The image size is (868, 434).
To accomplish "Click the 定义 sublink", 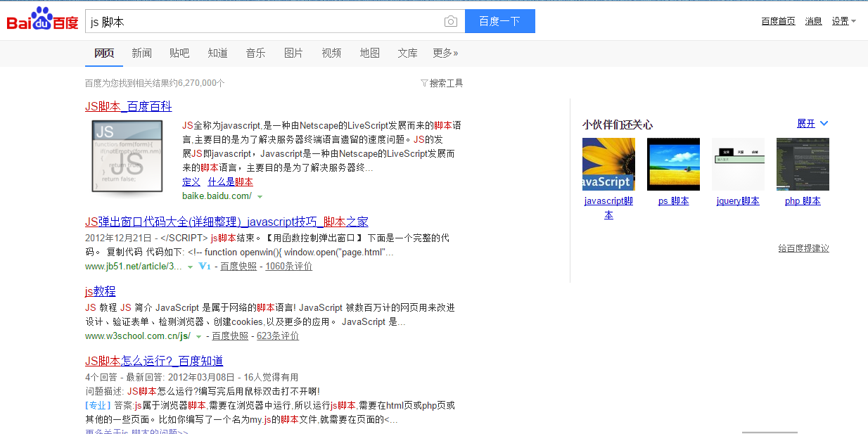I will 191,181.
